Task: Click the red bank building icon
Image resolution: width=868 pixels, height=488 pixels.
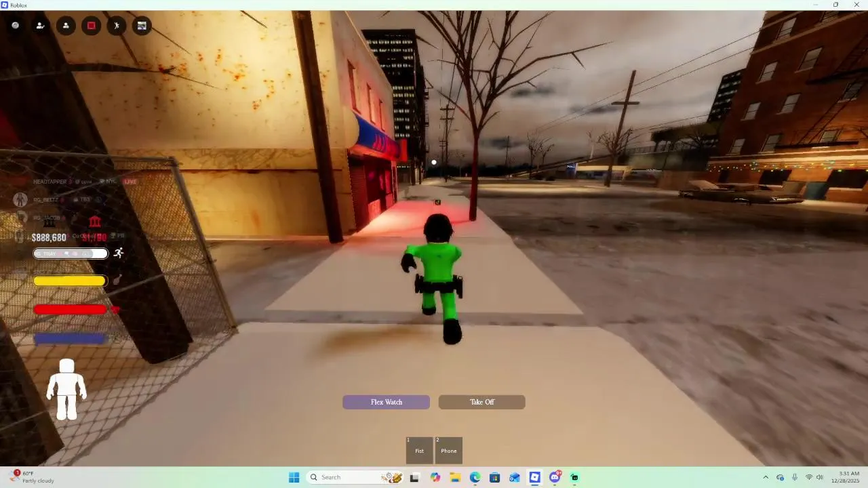Action: tap(95, 222)
